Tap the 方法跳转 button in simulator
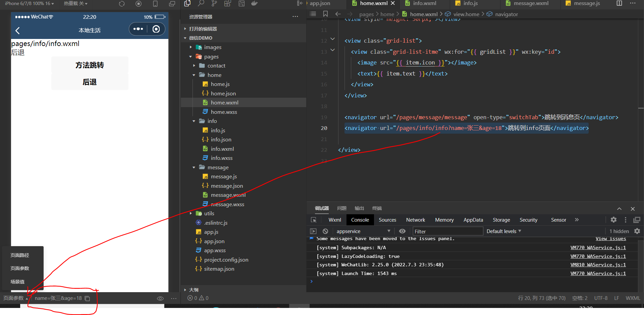The height and width of the screenshot is (315, 644). click(x=90, y=65)
